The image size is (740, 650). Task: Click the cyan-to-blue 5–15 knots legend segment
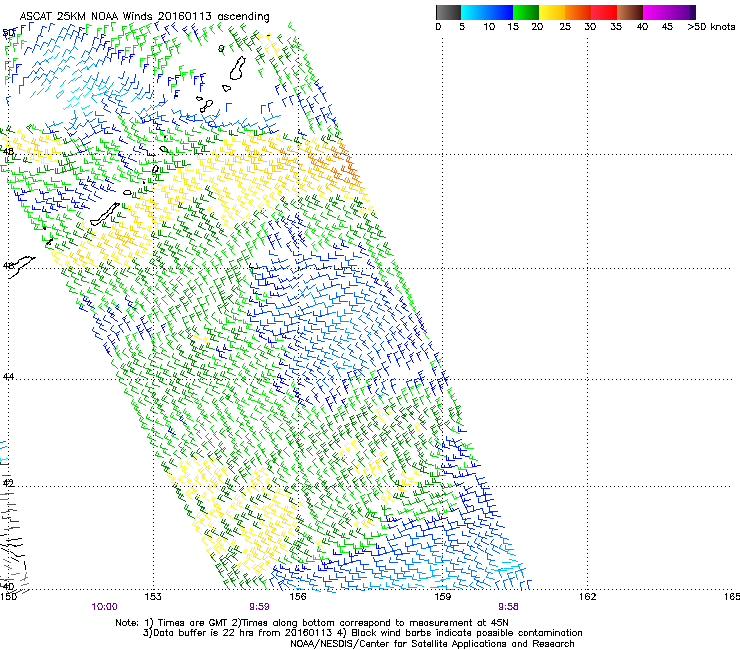(x=487, y=12)
